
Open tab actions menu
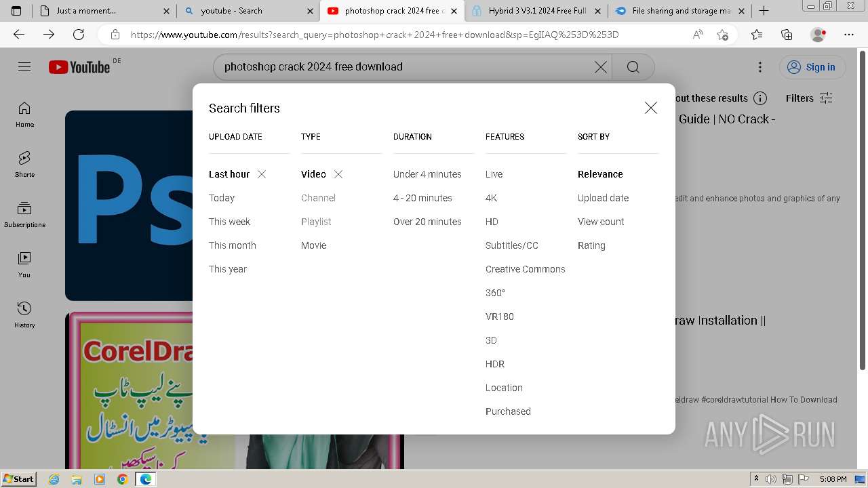(x=16, y=11)
